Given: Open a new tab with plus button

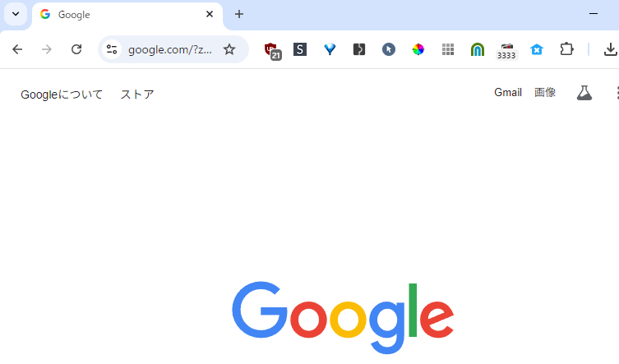Looking at the screenshot, I should 239,14.
